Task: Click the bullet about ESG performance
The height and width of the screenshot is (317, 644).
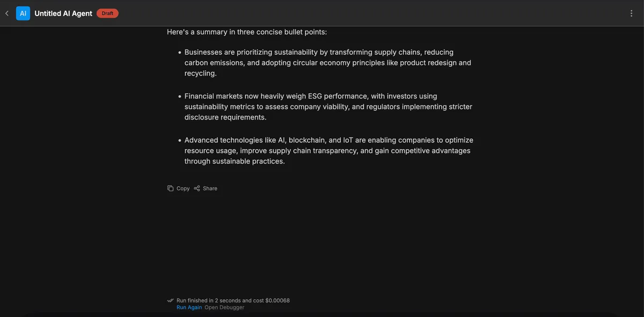Action: [x=327, y=107]
